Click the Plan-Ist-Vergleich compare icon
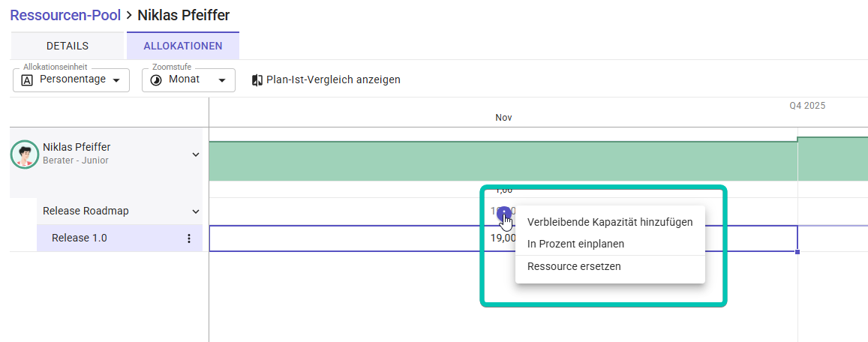Screen dimensions: 868x342 [x=257, y=80]
